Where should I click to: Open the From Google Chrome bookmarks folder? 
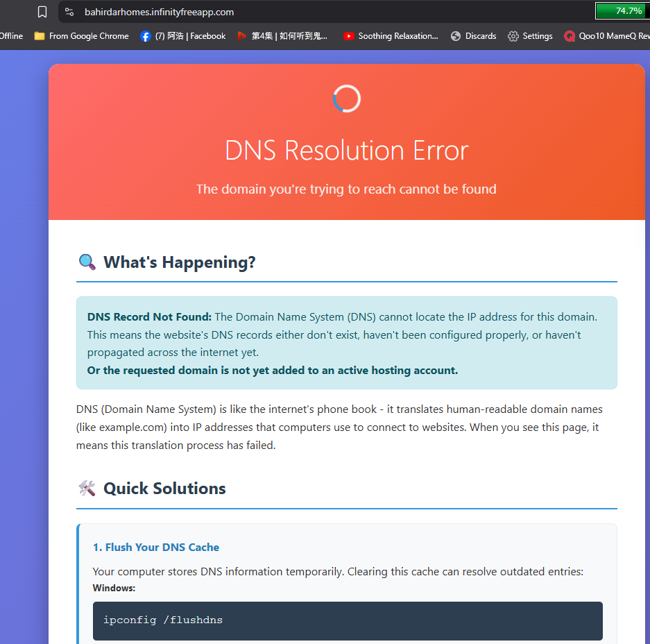[89, 36]
